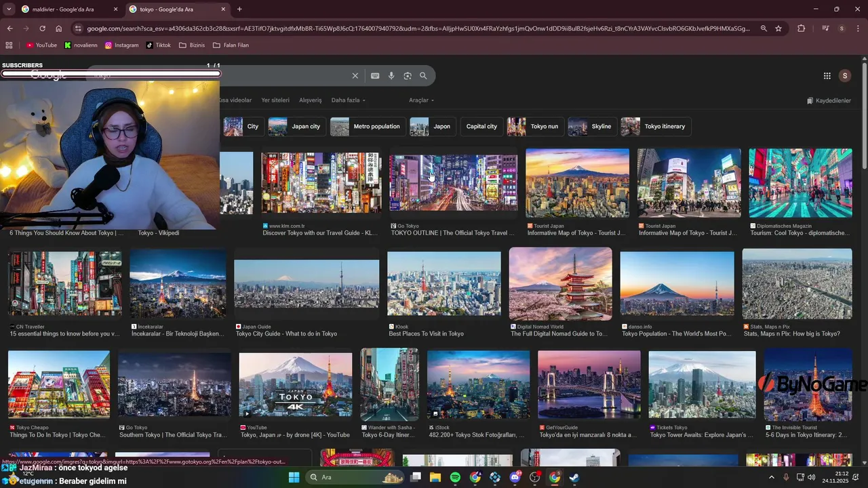Click 'Stats, Maps n Pix: How big is Tokyo?'
This screenshot has width=868, height=488.
(791, 334)
